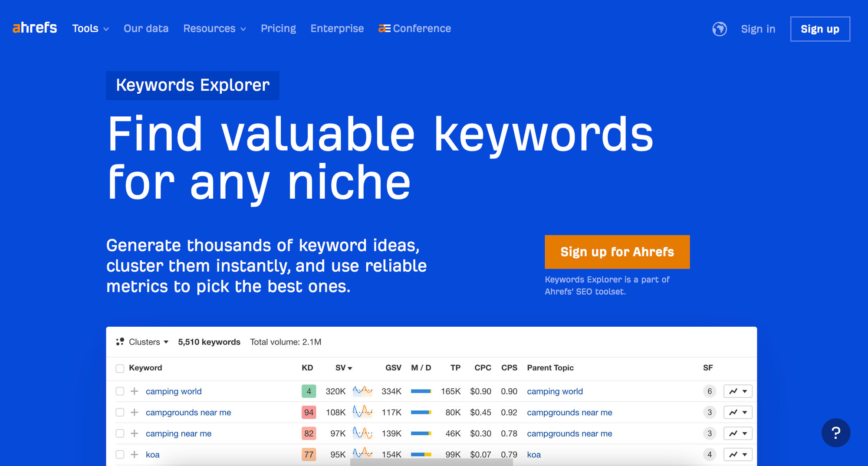The image size is (868, 466).
Task: Click the CPC column header
Action: pos(483,368)
